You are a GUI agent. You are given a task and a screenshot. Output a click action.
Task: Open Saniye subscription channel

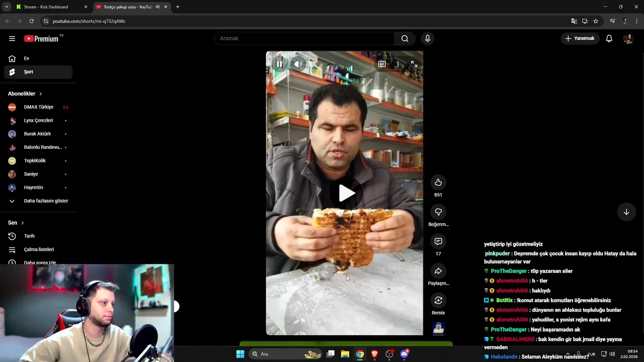38,174
